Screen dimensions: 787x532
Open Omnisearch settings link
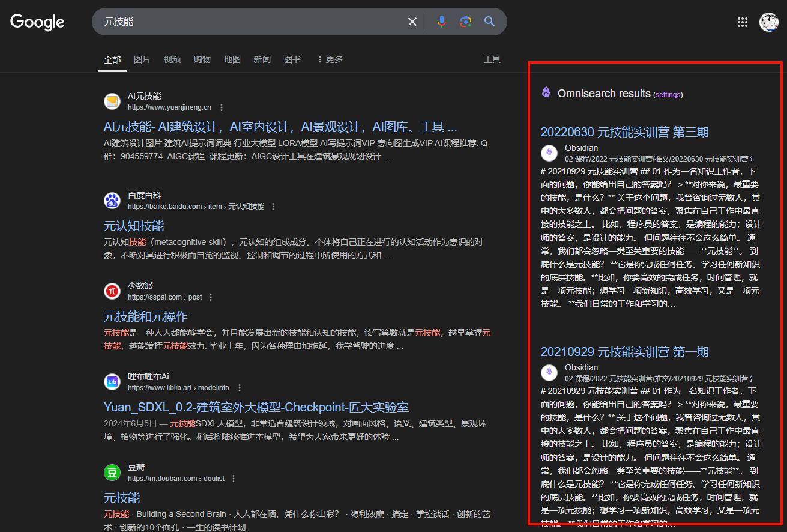[x=668, y=94]
